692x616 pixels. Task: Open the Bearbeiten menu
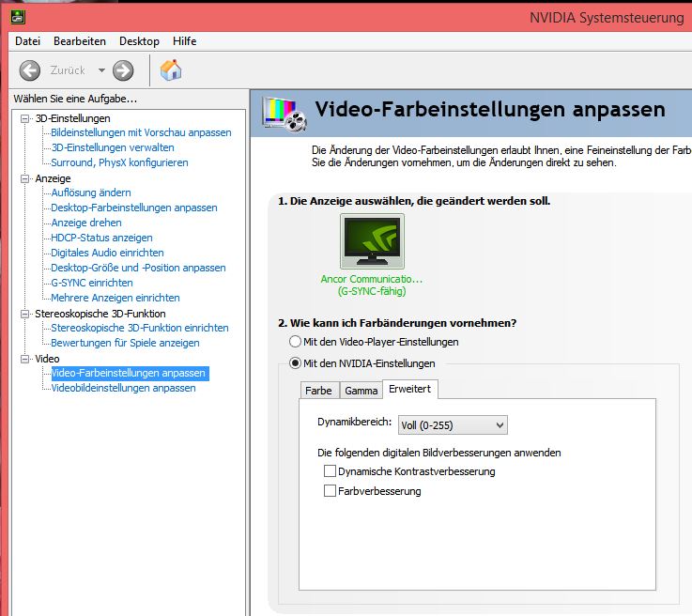(x=80, y=41)
